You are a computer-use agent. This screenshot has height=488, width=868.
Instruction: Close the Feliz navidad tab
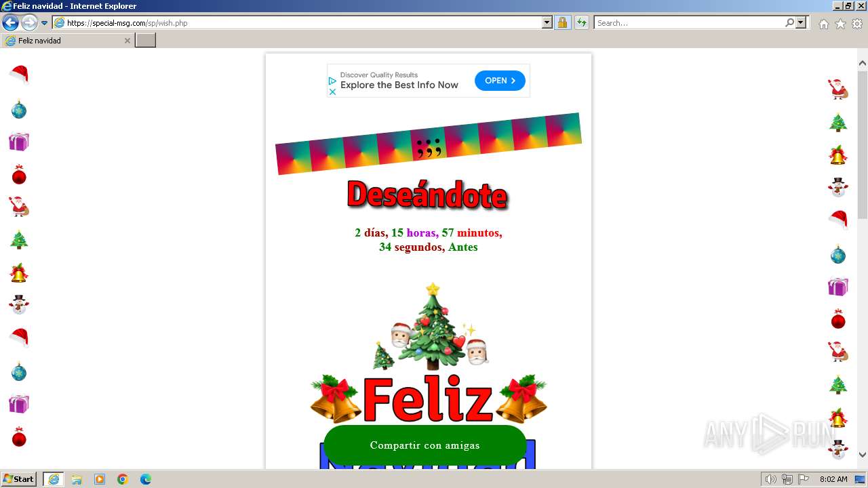(x=127, y=41)
